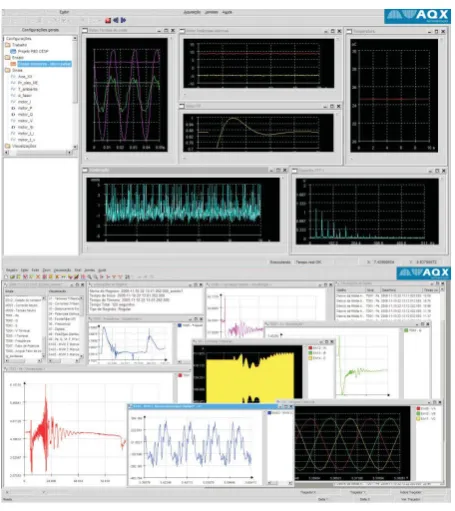This screenshot has height=511, width=455.
Task: Click the green legend swatch beside green damped plot
Action: (406, 330)
